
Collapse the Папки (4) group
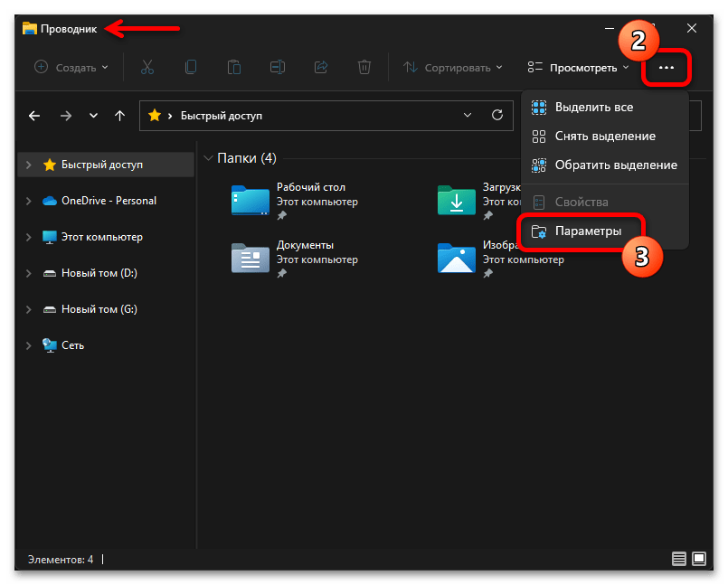(209, 158)
